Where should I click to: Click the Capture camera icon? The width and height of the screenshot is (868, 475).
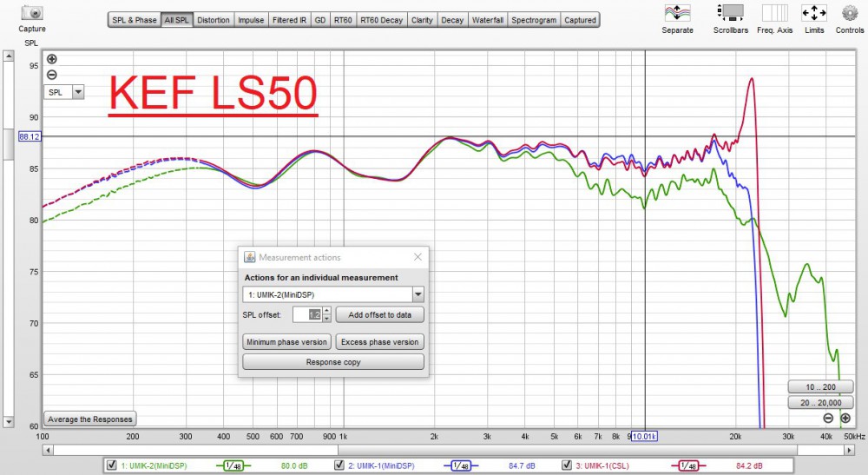[31, 13]
